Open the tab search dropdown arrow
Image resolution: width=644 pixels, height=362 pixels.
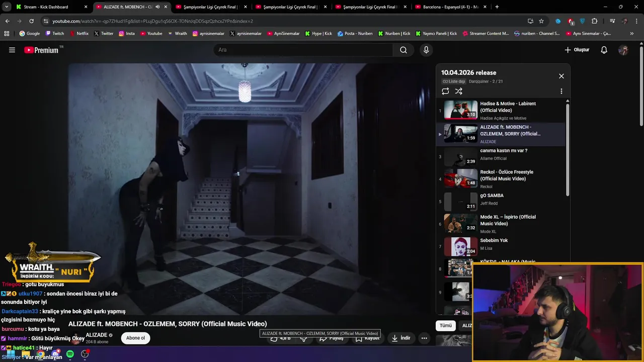7,7
